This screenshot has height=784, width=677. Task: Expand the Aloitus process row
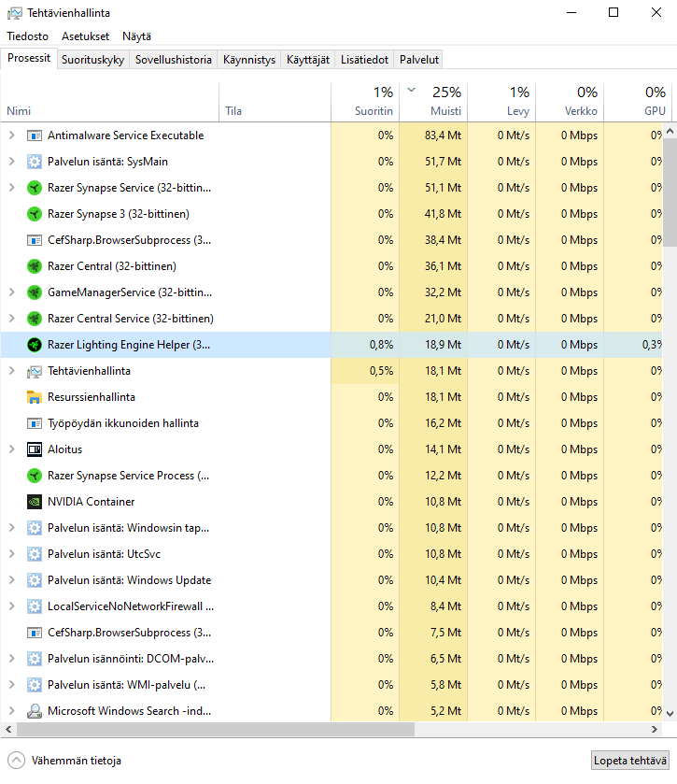(12, 449)
